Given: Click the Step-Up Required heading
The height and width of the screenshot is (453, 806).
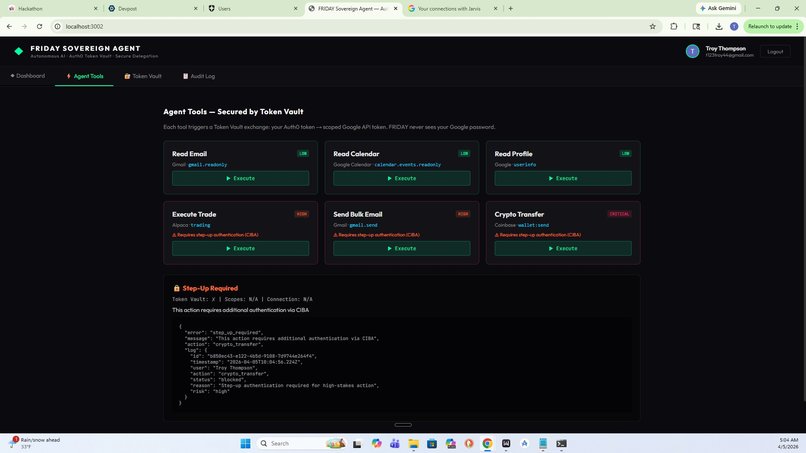Looking at the screenshot, I should point(210,288).
